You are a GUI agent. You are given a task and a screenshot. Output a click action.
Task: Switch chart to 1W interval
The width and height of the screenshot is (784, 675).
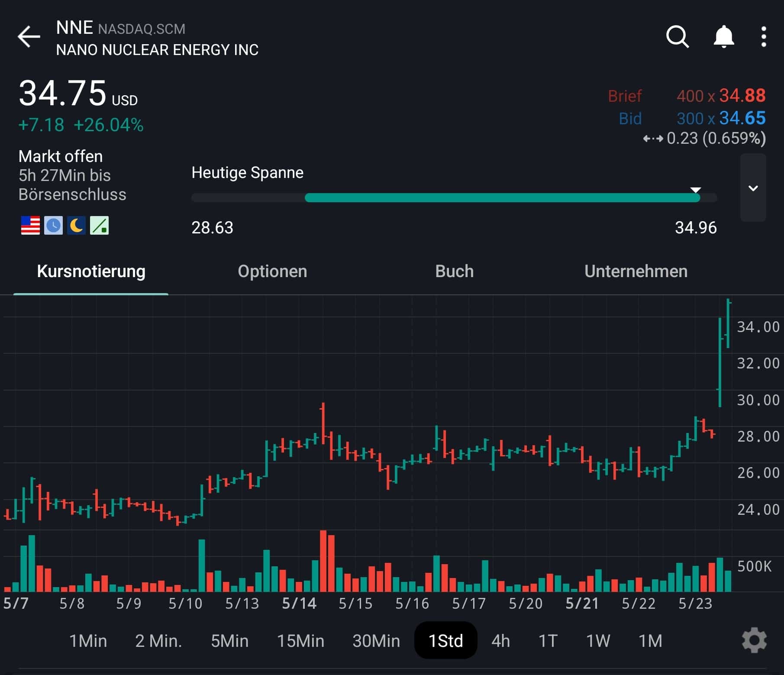pyautogui.click(x=598, y=641)
